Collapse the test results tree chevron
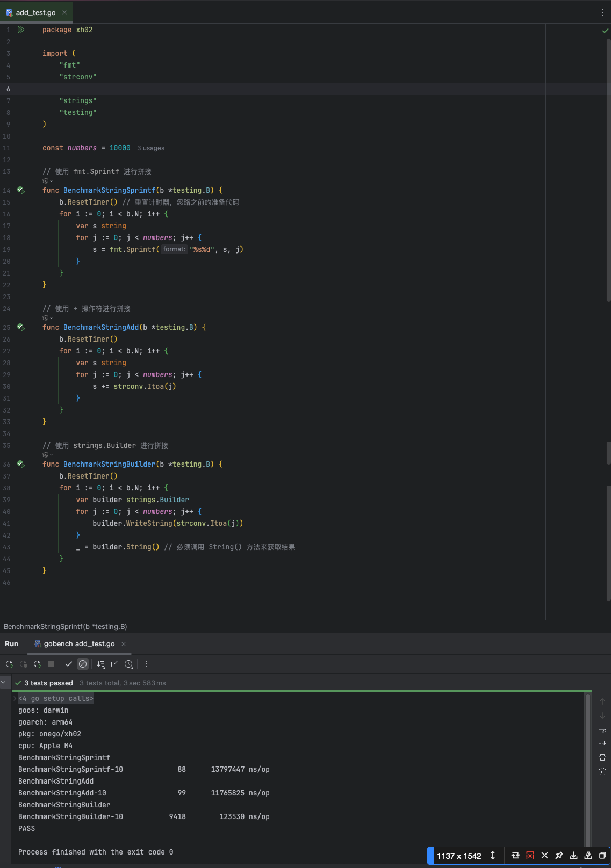The image size is (611, 868). tap(4, 682)
